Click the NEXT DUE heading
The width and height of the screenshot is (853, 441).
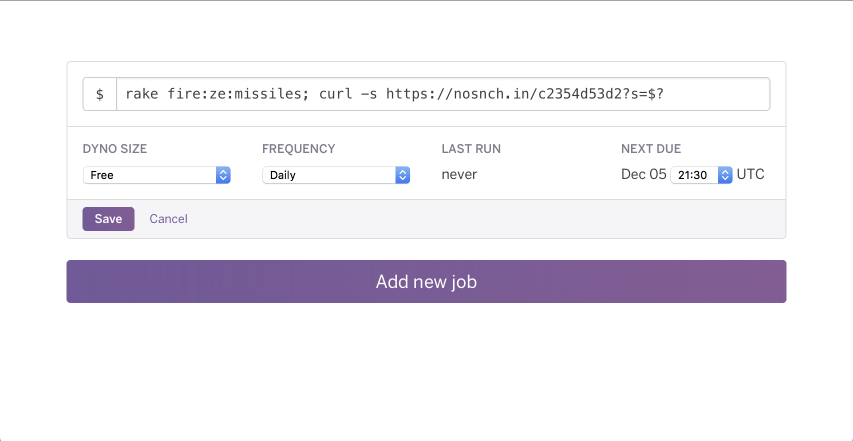point(651,149)
